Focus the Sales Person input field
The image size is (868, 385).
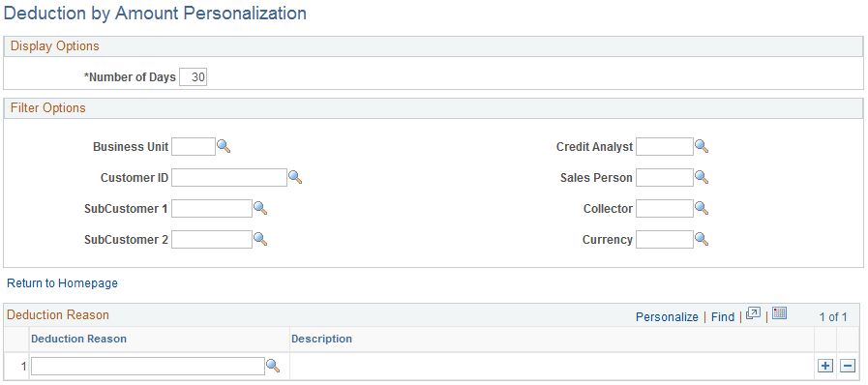coord(665,178)
